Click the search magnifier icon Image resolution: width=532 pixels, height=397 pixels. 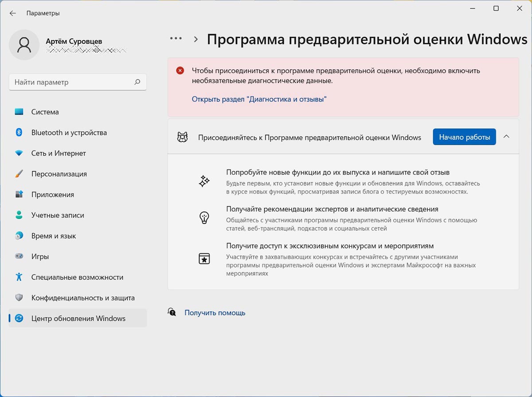[x=137, y=82]
